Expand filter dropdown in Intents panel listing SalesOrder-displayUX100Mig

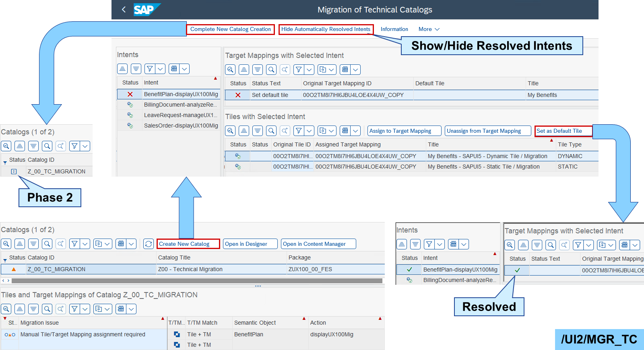point(160,69)
